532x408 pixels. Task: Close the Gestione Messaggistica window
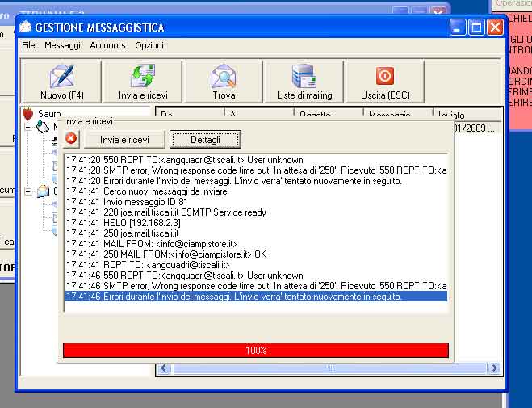pos(495,27)
